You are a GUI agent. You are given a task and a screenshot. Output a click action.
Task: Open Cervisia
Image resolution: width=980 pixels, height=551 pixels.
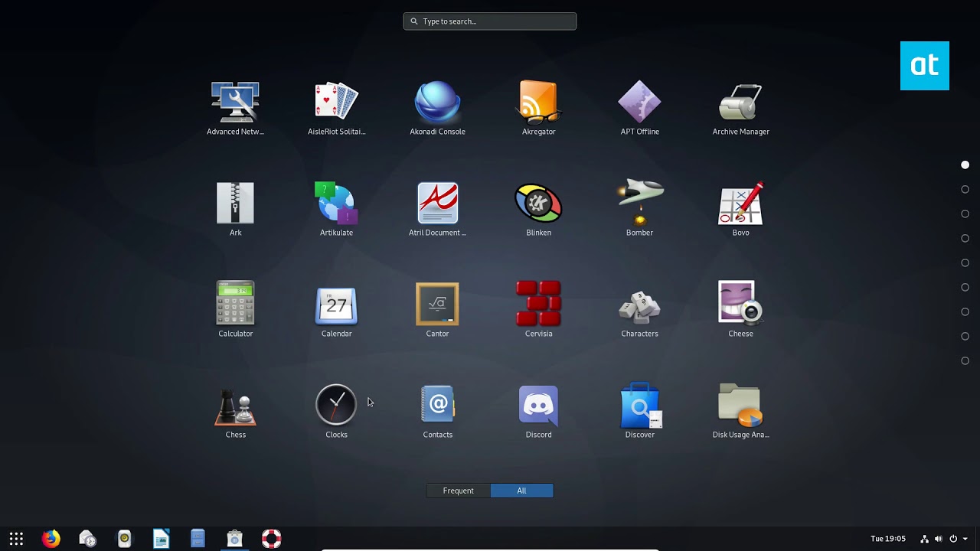click(x=538, y=305)
